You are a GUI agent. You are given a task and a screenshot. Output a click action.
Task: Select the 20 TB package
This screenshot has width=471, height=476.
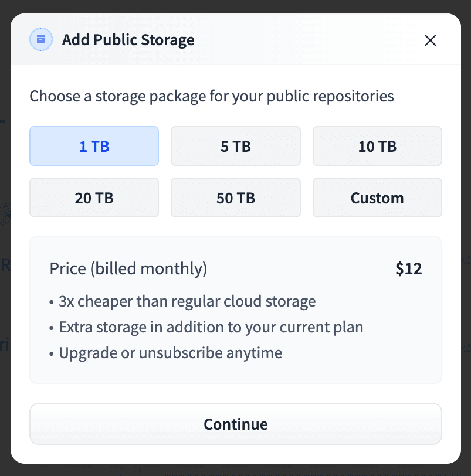94,198
